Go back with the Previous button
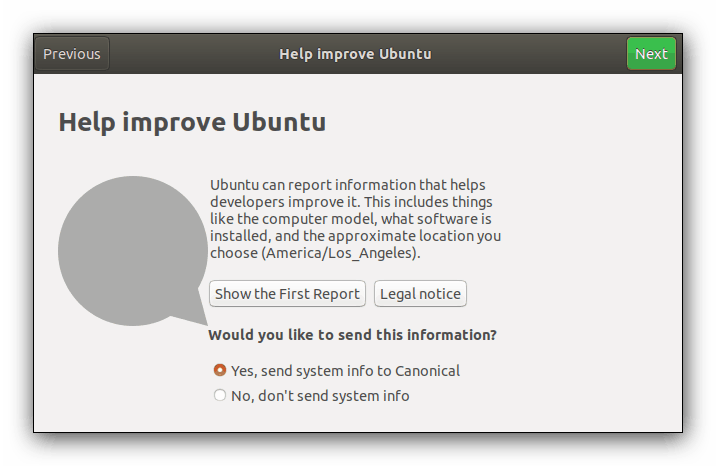This screenshot has width=716, height=466. [x=72, y=54]
